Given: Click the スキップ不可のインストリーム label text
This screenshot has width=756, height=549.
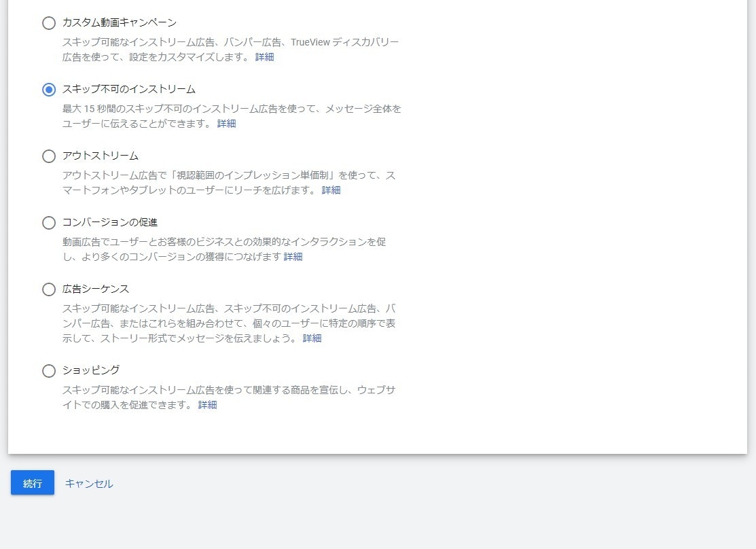Looking at the screenshot, I should click(x=129, y=89).
